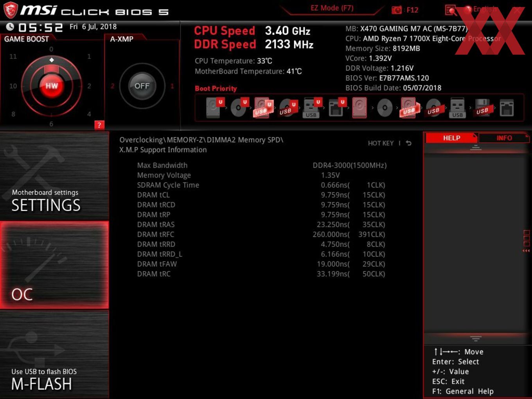The width and height of the screenshot is (532, 399).
Task: Select the DRAM tRFC row
Action: [262, 234]
